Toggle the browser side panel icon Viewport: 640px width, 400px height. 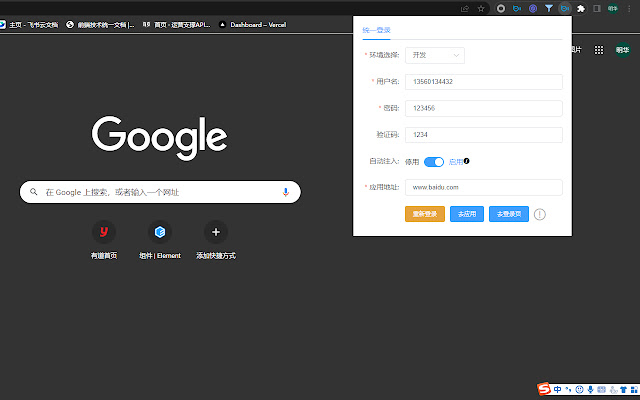pyautogui.click(x=597, y=9)
